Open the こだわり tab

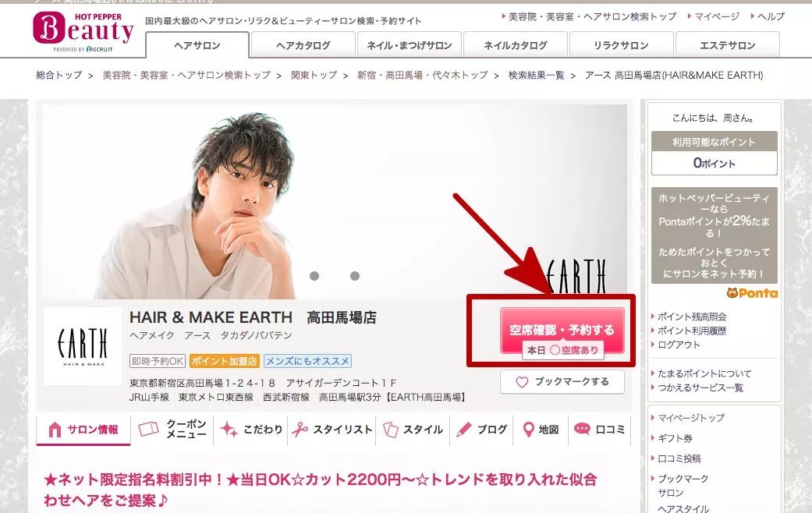click(x=250, y=429)
